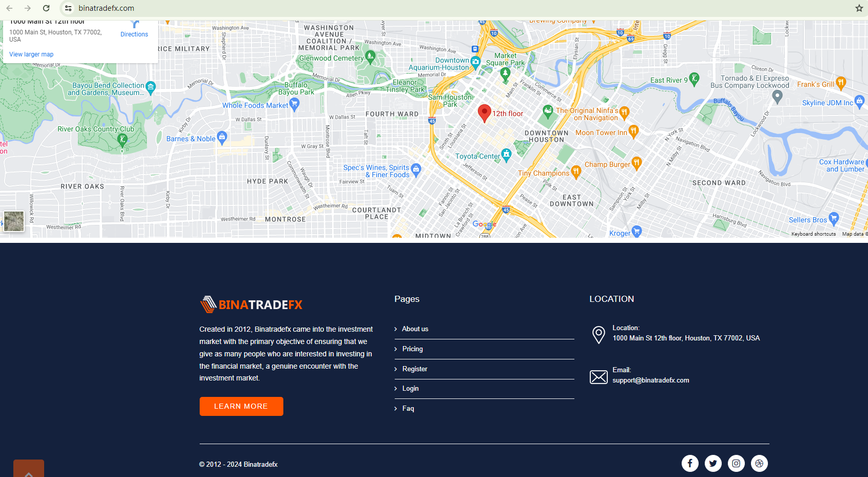Open the Faq page link
This screenshot has width=868, height=477.
(408, 409)
